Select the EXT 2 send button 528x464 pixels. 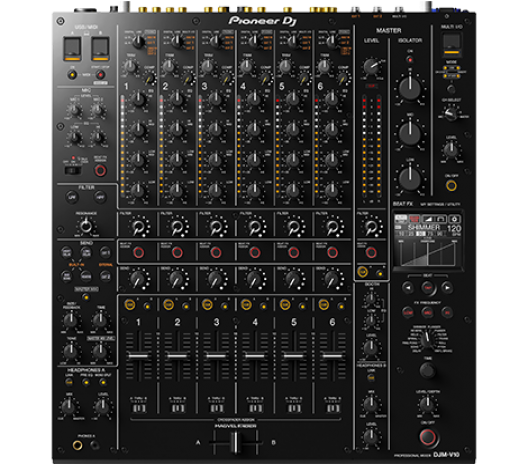105,276
